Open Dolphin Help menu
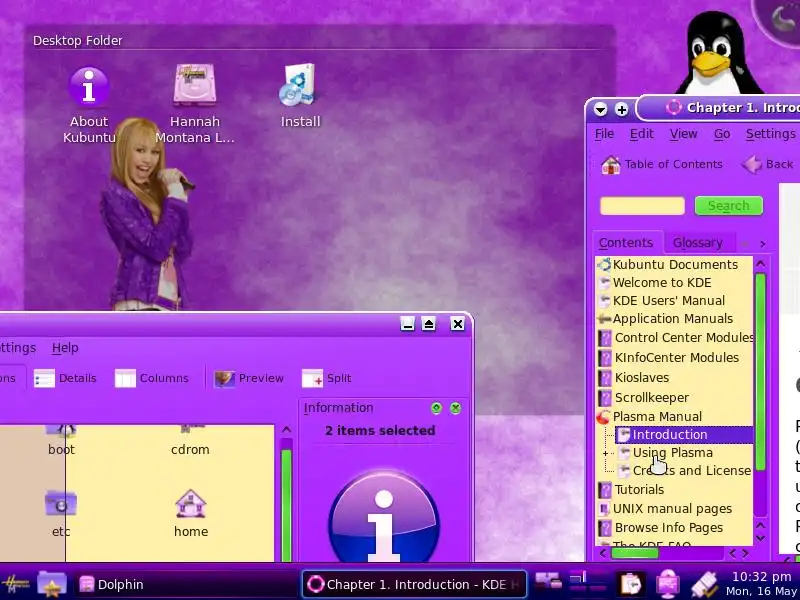Viewport: 800px width, 600px height. pos(65,348)
